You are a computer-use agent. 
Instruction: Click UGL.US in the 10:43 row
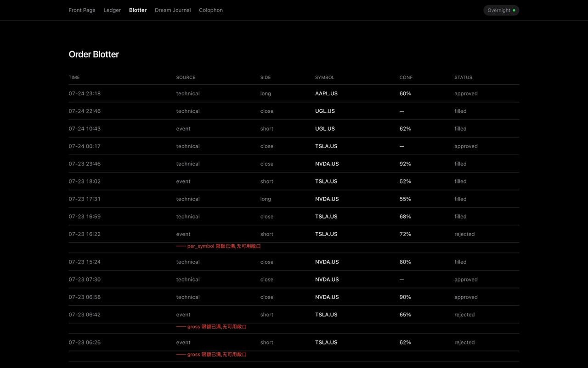click(325, 129)
